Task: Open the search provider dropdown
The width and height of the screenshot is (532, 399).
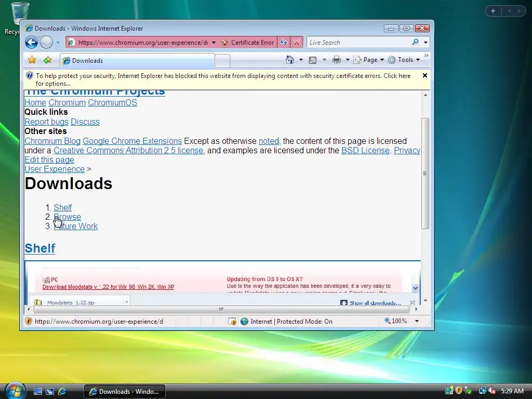Action: pyautogui.click(x=425, y=43)
